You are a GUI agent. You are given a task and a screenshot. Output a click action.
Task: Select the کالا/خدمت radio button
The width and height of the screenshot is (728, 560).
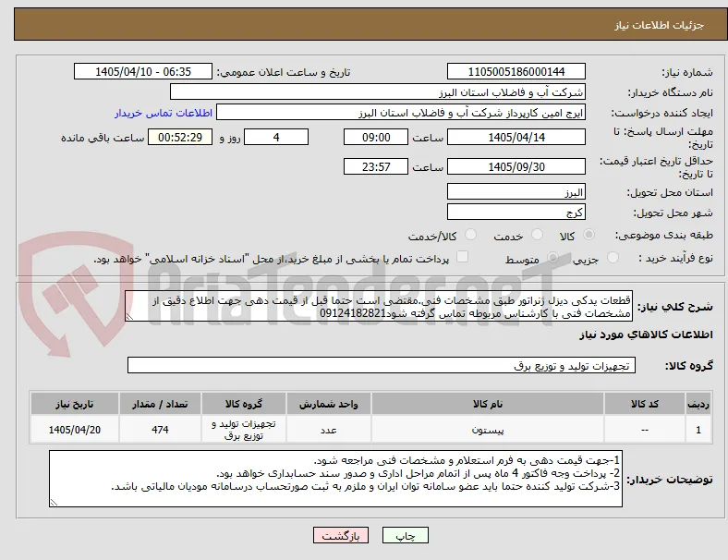(471, 235)
